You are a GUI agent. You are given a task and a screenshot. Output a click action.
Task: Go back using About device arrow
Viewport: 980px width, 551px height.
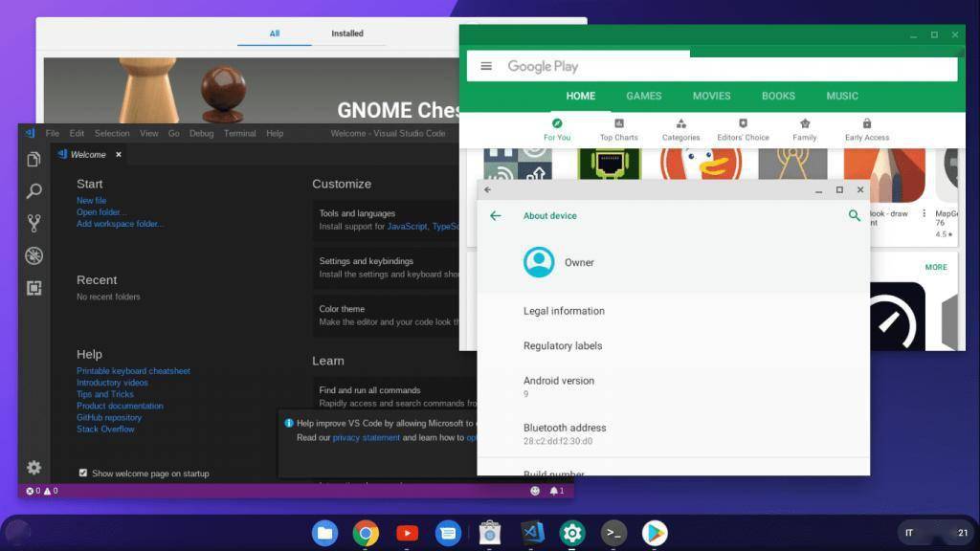click(495, 216)
